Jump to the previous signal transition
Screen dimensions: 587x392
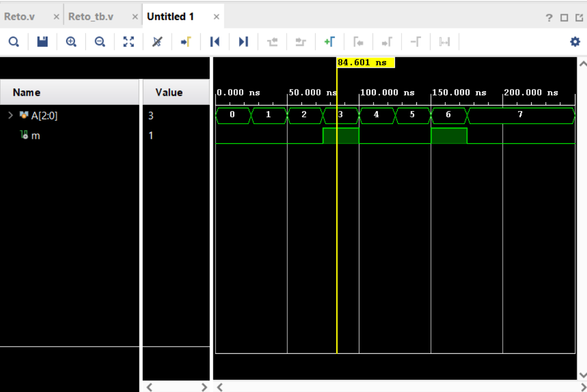coord(357,42)
